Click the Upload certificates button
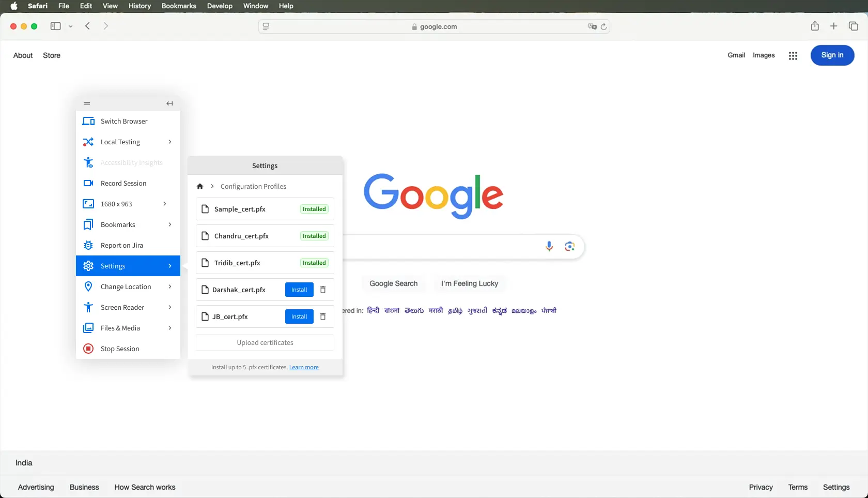 (x=265, y=342)
